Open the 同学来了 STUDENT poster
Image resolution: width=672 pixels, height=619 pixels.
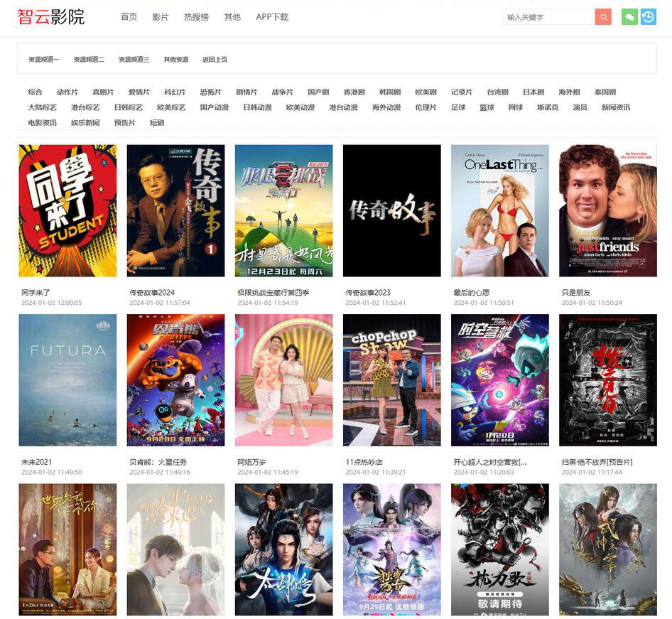pyautogui.click(x=67, y=210)
